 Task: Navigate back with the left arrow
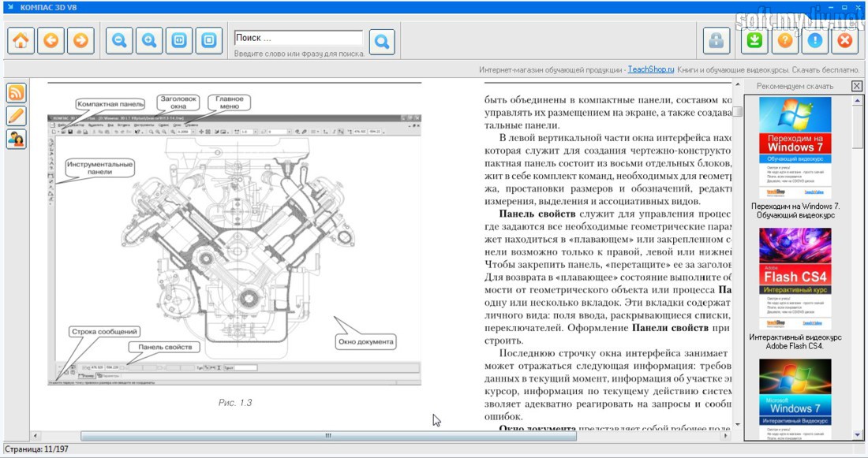(x=51, y=40)
